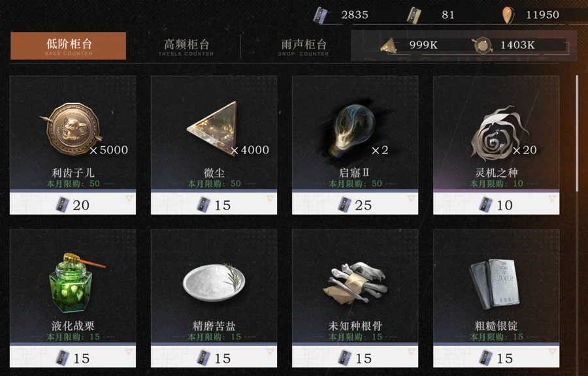Screen dimensions: 588x376
Task: Click the blue cassette currency icon showing 2835
Action: pyautogui.click(x=321, y=16)
